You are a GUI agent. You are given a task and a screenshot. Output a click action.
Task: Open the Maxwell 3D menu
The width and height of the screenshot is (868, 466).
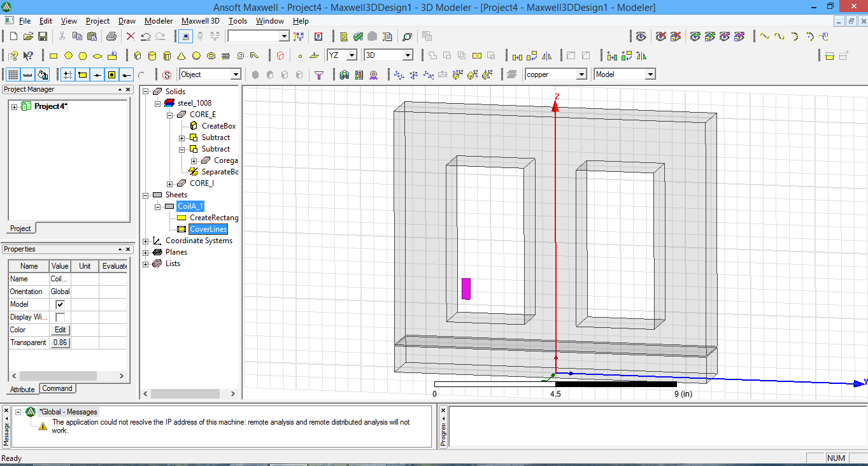[200, 21]
